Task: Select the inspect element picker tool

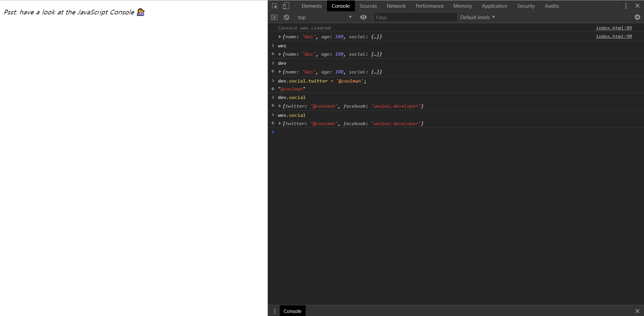Action: click(x=275, y=6)
